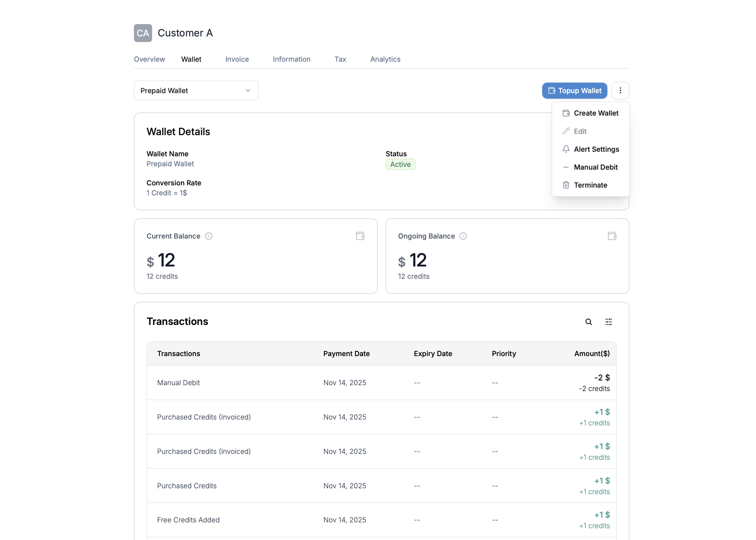This screenshot has width=756, height=540.
Task: Click the CA customer avatar
Action: coord(143,33)
